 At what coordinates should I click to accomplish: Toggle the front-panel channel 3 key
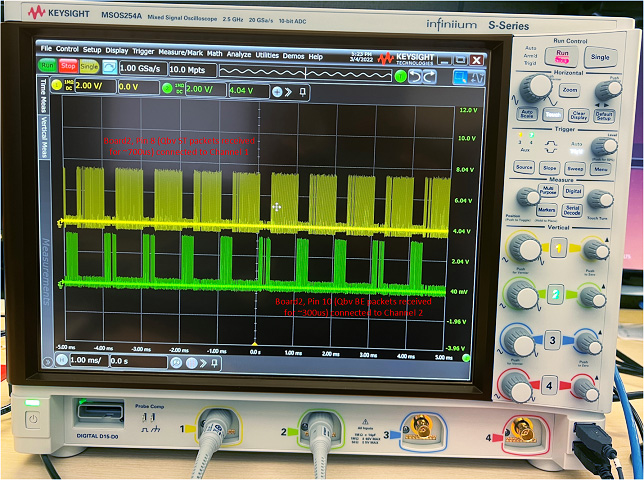(x=552, y=340)
